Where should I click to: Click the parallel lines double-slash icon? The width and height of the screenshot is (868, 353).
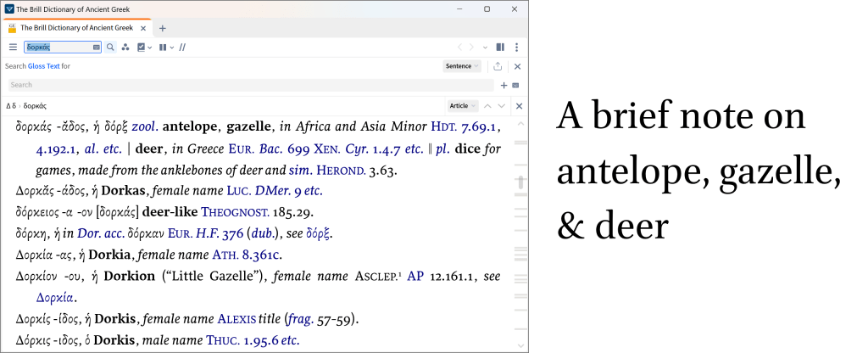pos(181,47)
